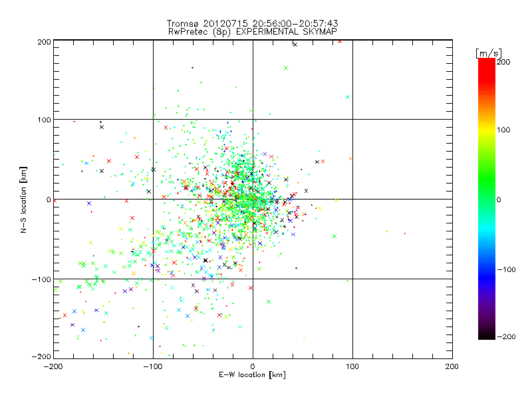The height and width of the screenshot is (399, 532).
Task: Click the 0 tick label on N-S axis
Action: [x=49, y=199]
